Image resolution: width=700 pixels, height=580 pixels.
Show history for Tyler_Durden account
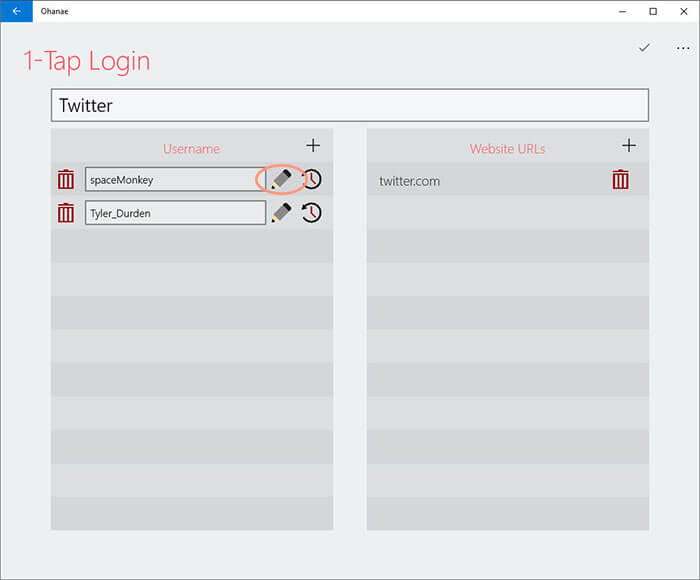312,213
